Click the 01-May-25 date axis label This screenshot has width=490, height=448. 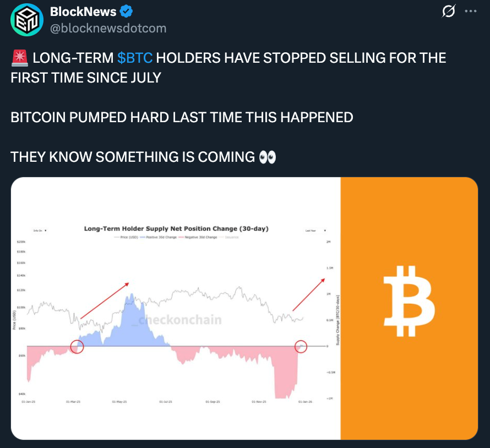(120, 402)
